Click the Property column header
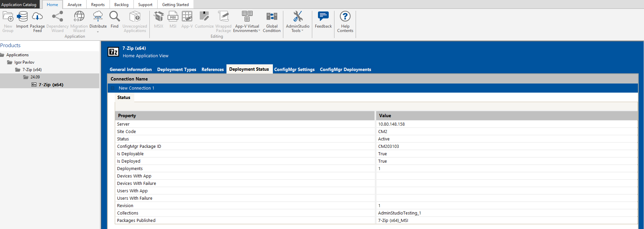The height and width of the screenshot is (229, 644). click(x=244, y=116)
